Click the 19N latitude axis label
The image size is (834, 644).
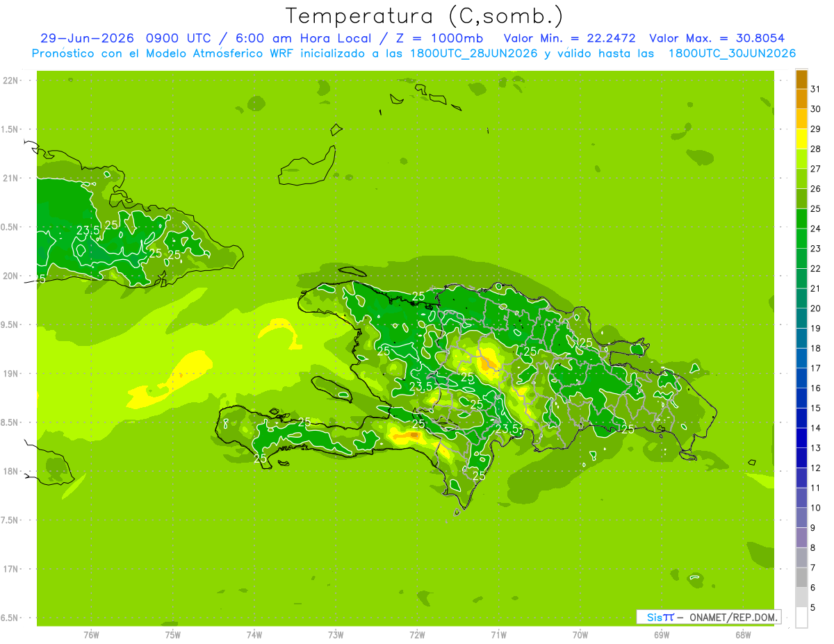[11, 373]
